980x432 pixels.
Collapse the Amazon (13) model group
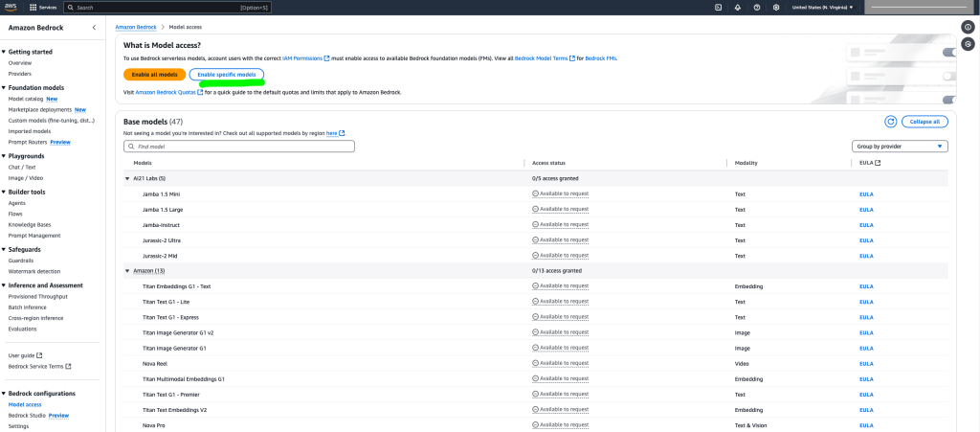click(127, 271)
